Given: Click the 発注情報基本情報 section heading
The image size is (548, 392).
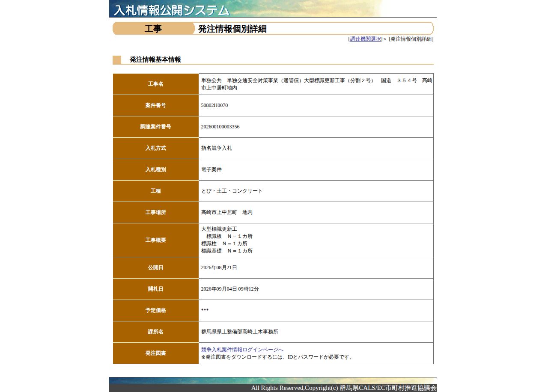Looking at the screenshot, I should click(x=155, y=59).
